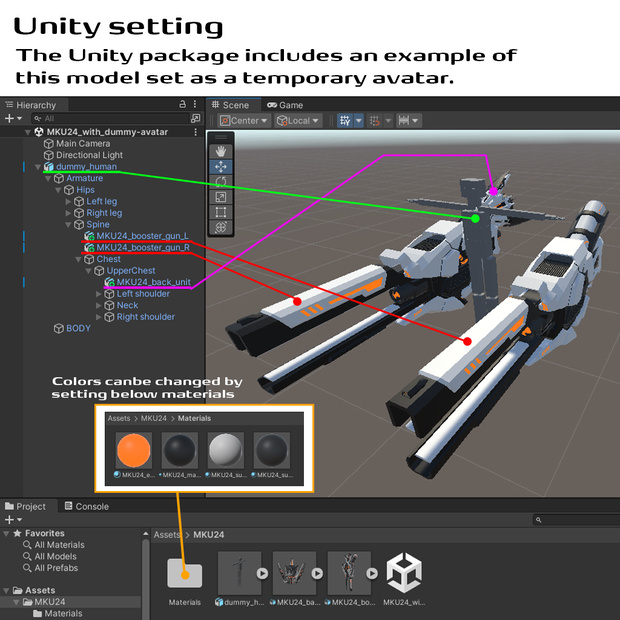Toggle grid snapping icon in toolbar

click(374, 121)
